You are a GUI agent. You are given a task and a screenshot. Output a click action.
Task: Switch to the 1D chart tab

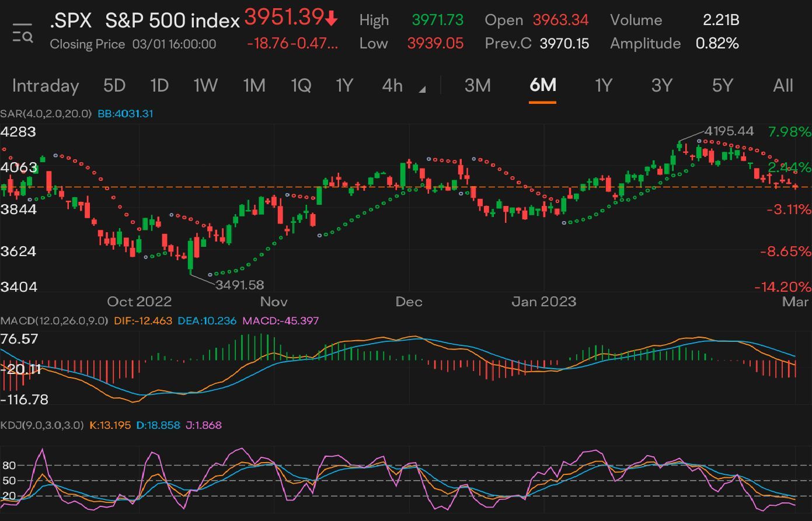tap(159, 86)
